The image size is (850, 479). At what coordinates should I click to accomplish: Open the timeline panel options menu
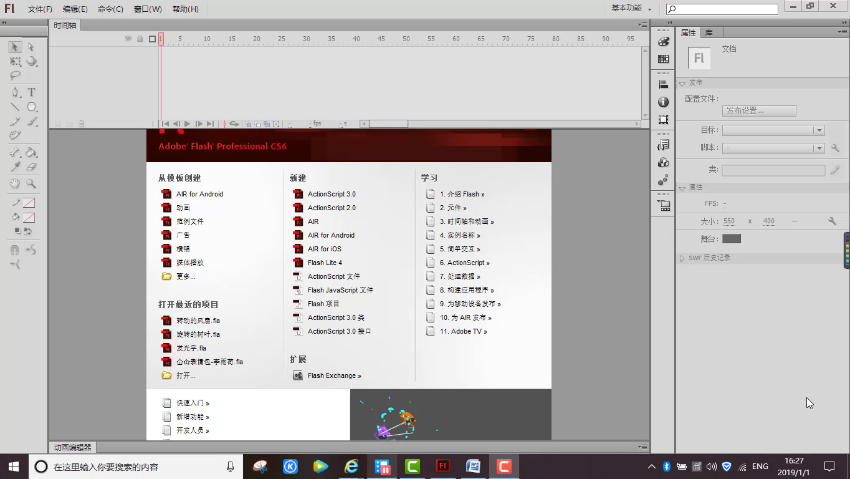coord(643,25)
